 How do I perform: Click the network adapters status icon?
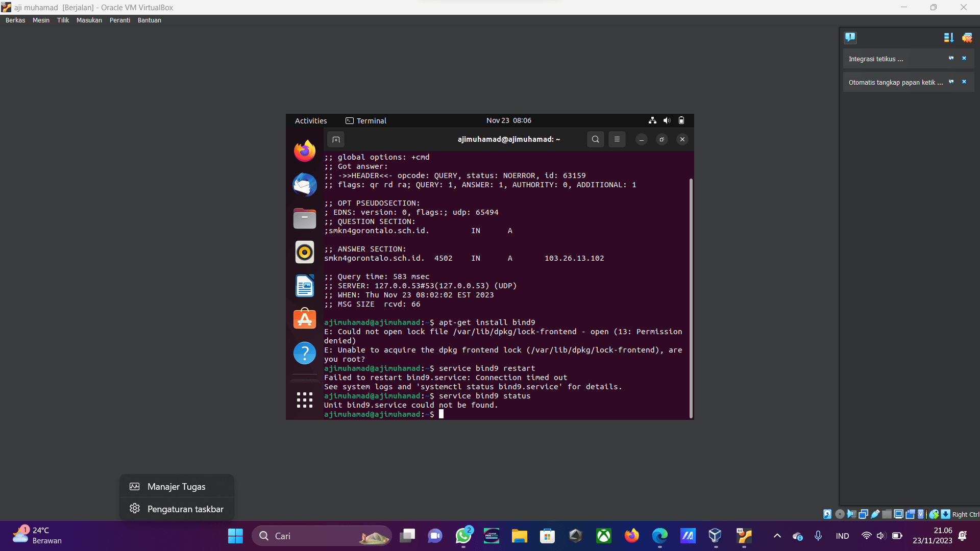click(x=863, y=514)
